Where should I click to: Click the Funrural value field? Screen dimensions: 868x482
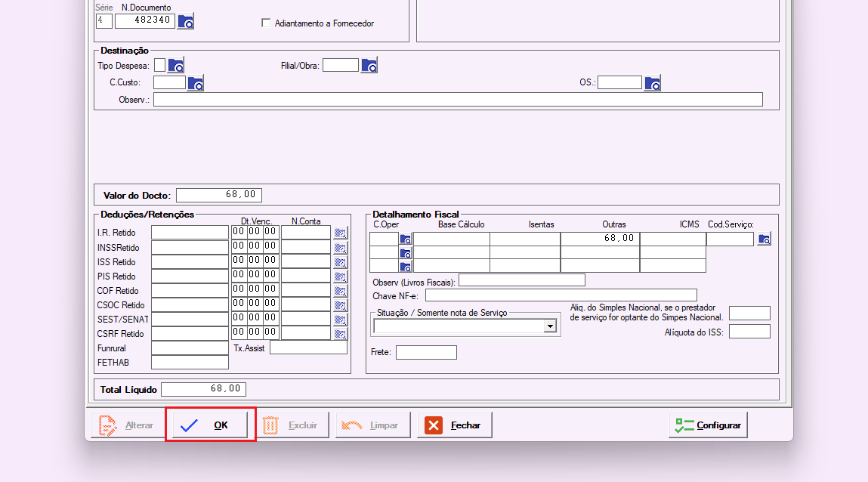click(190, 348)
